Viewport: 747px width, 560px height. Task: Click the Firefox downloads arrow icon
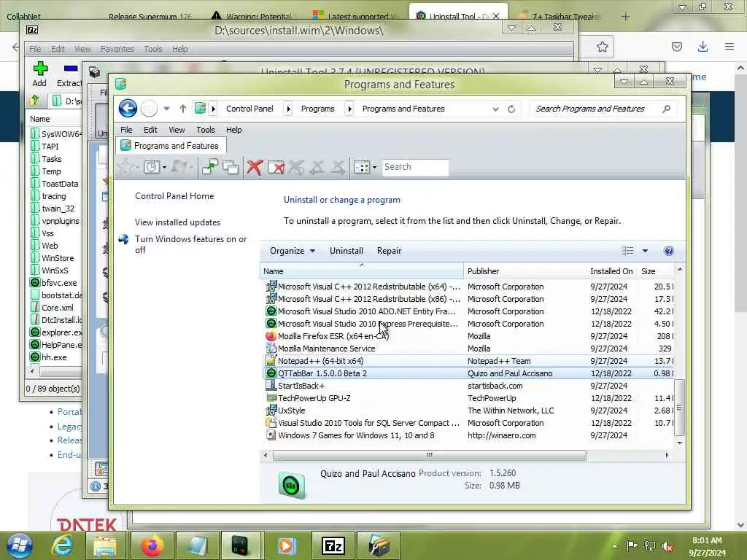coord(703,47)
